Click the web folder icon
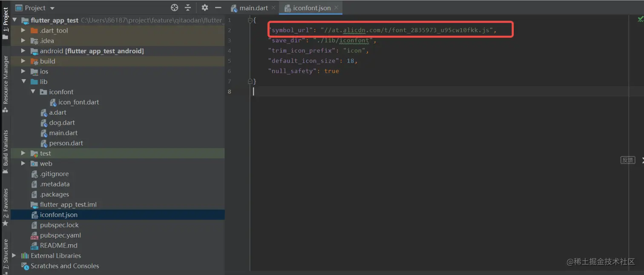The width and height of the screenshot is (644, 275). (34, 163)
